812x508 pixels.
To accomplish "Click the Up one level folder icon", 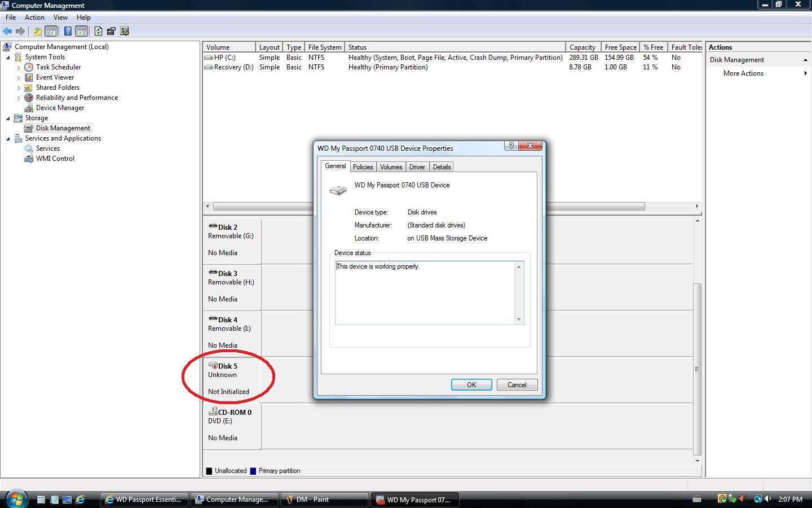I will 37,31.
